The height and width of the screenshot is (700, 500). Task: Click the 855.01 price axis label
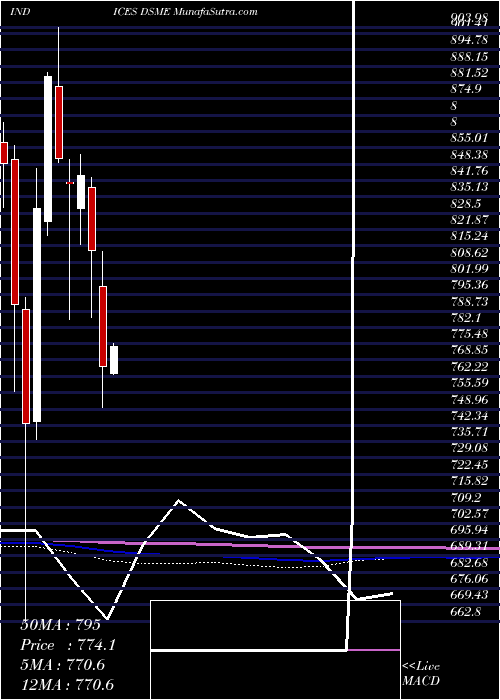[x=469, y=138]
